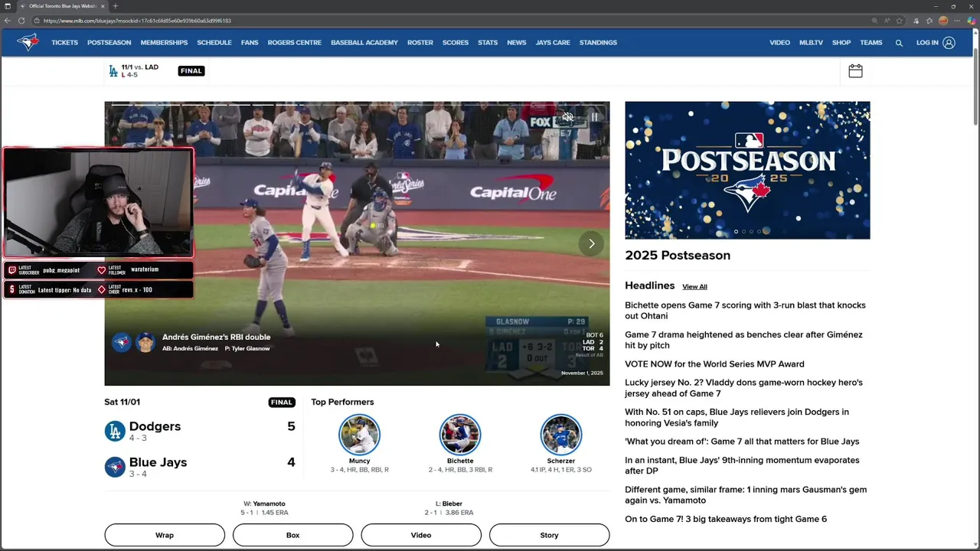980x551 pixels.
Task: Click the profile avatar icon beside LOG IN
Action: pyautogui.click(x=949, y=43)
